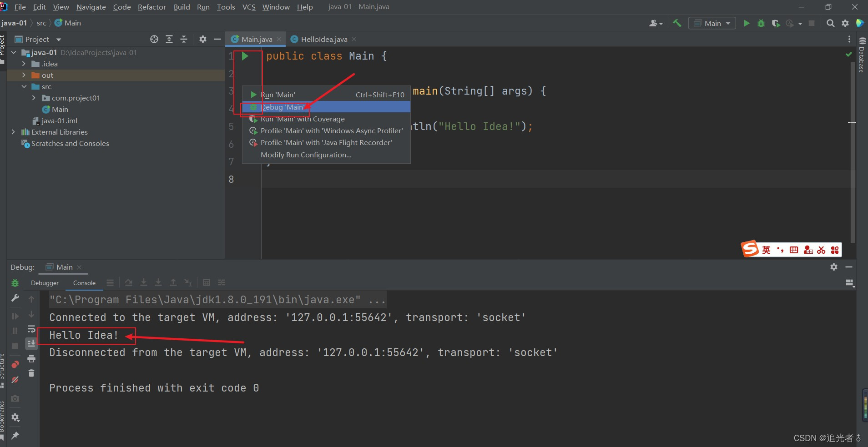Click Run with Coverage shield icon in toolbar
This screenshot has width=868, height=447.
pos(776,23)
